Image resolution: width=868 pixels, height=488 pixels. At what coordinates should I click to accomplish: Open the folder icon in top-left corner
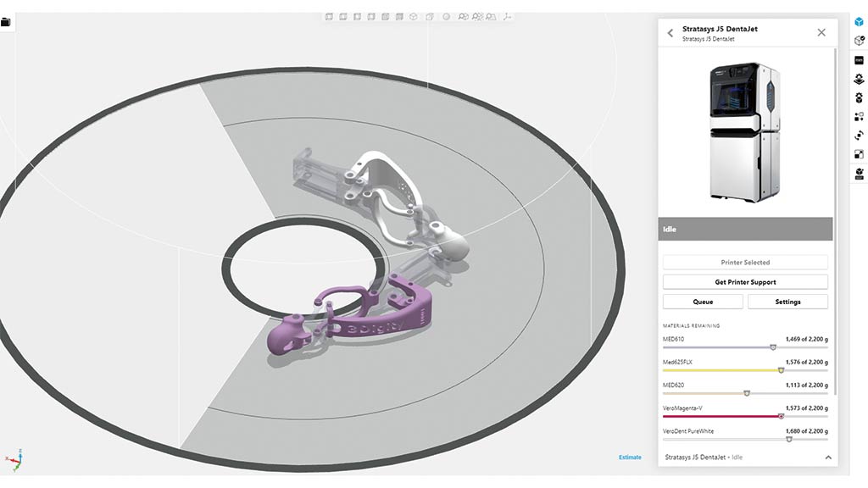pos(6,22)
